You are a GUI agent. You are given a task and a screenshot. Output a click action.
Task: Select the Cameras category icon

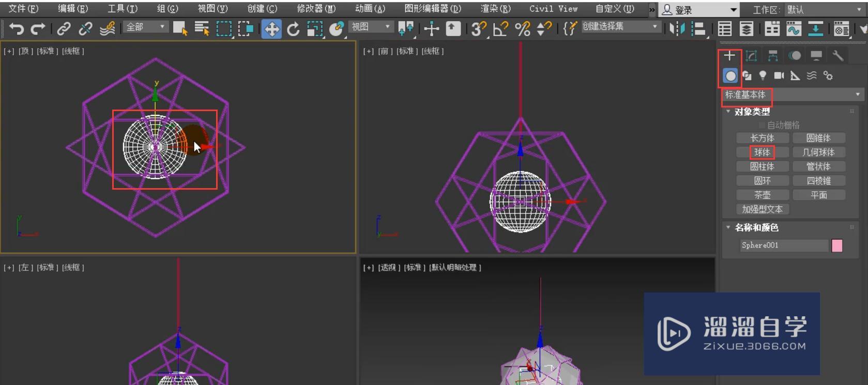(779, 76)
